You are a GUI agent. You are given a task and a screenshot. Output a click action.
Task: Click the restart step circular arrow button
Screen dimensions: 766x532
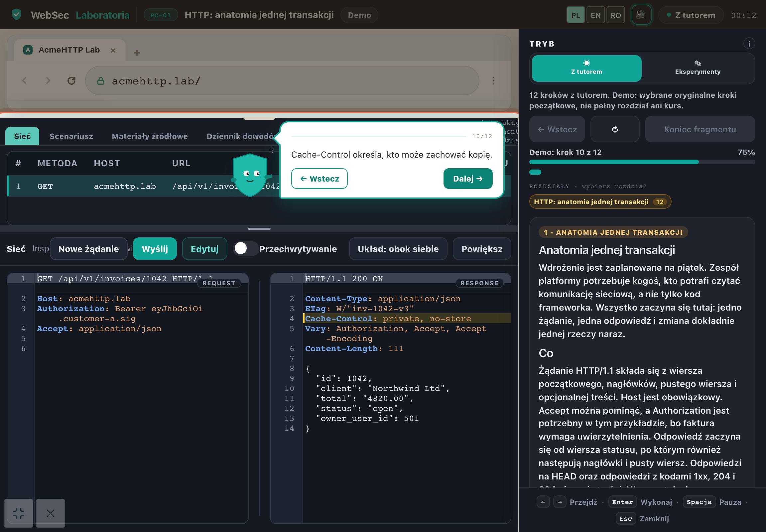614,129
